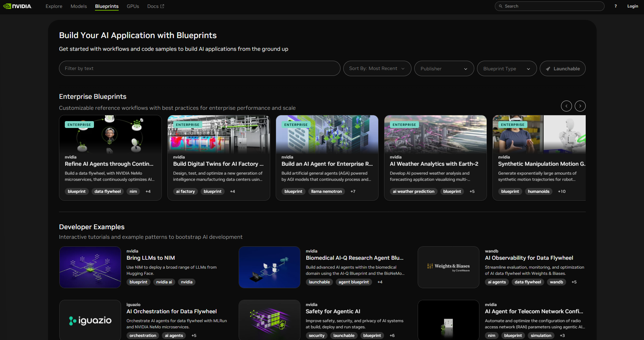Click the Login button
The image size is (644, 340).
click(x=632, y=6)
